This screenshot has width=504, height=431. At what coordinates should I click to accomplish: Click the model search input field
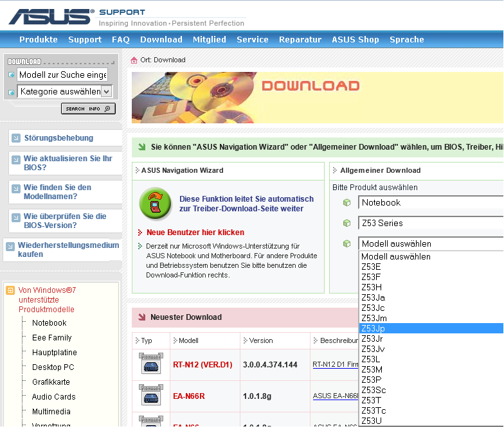62,75
